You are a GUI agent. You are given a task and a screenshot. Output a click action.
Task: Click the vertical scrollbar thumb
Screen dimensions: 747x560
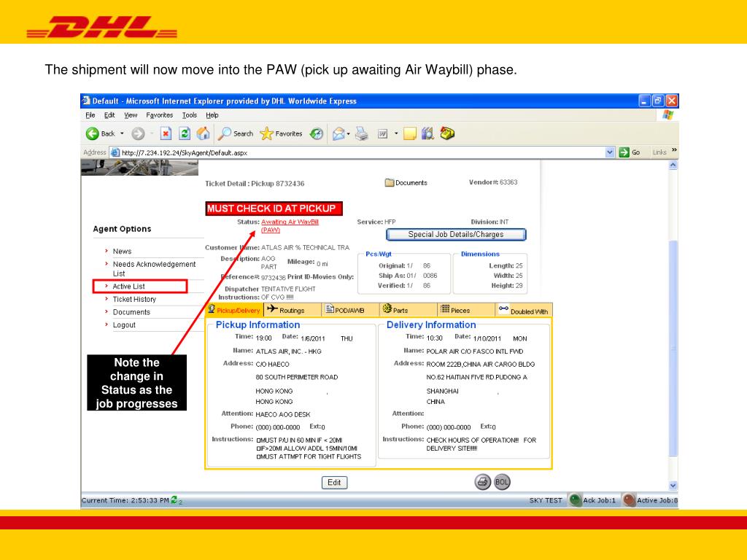673,349
